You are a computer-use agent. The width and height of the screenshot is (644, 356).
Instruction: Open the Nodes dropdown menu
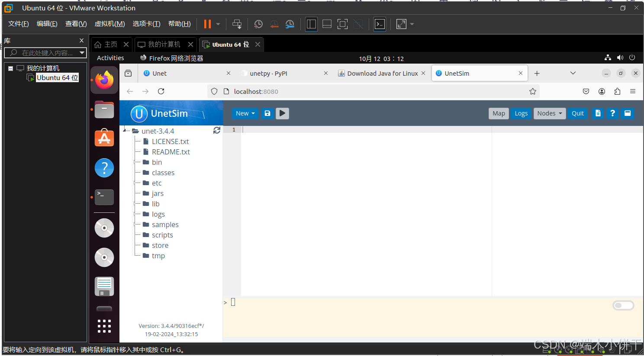point(550,113)
